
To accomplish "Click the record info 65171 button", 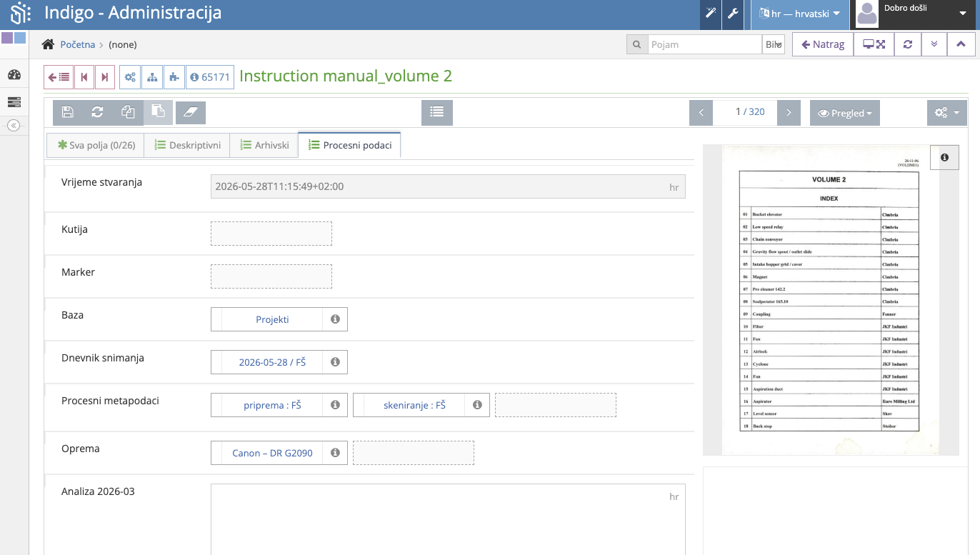I will (210, 77).
